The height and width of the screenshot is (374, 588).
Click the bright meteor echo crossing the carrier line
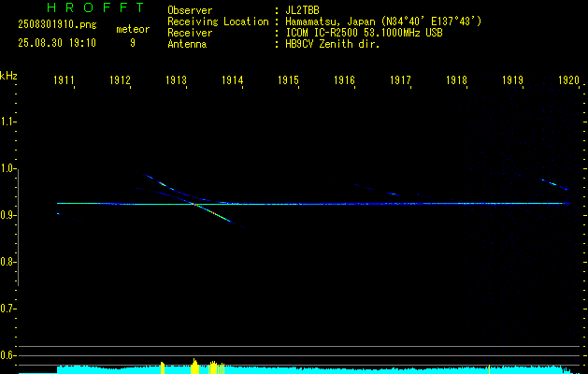point(213,212)
